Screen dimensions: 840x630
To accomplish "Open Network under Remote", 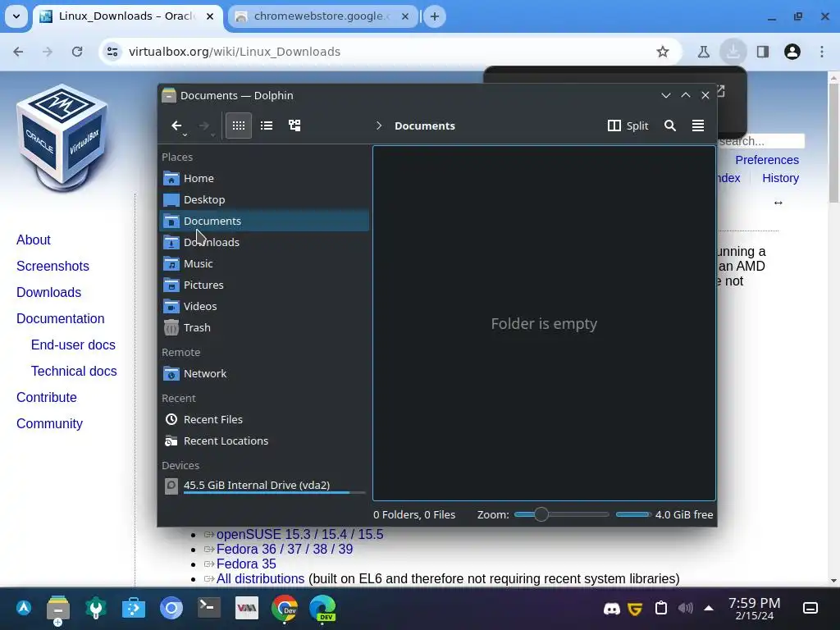I will tap(263, 373).
